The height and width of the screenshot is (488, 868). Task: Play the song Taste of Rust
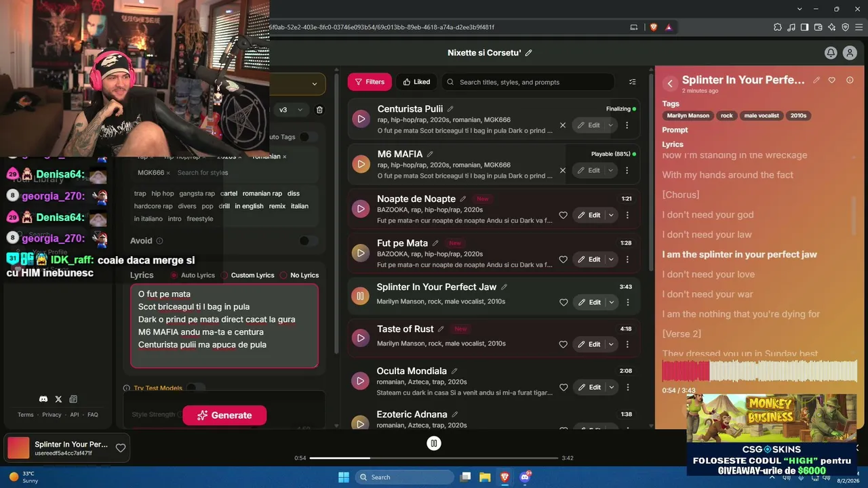[x=360, y=338]
